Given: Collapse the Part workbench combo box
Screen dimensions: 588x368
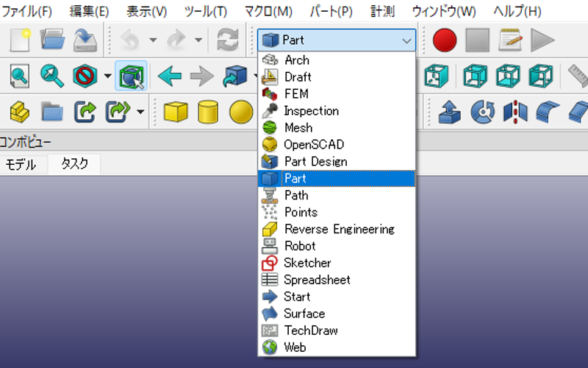Looking at the screenshot, I should [337, 40].
